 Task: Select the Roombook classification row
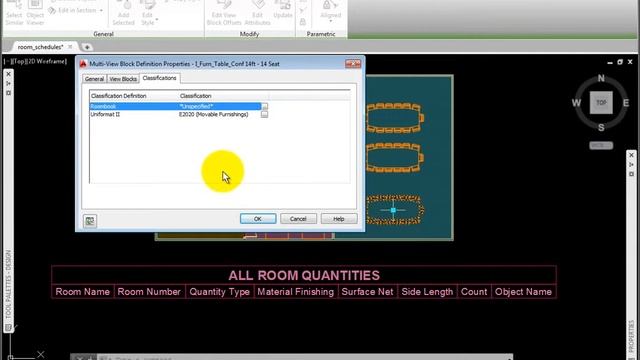(x=175, y=106)
